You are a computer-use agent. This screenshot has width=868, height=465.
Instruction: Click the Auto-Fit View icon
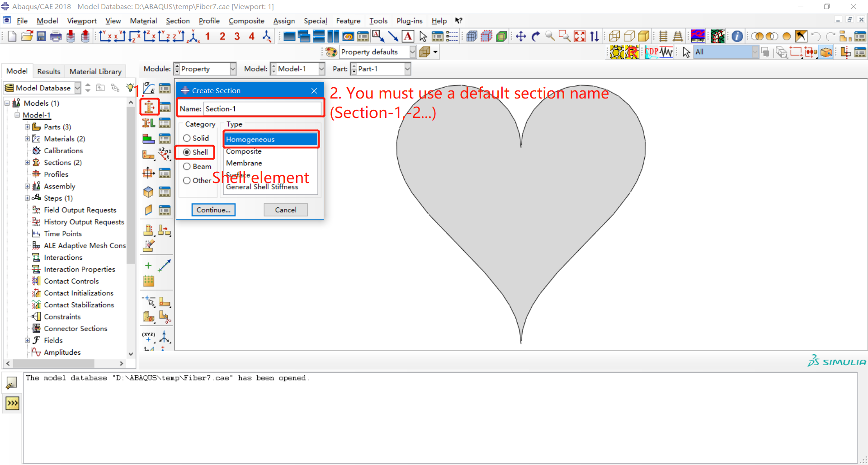(x=580, y=36)
